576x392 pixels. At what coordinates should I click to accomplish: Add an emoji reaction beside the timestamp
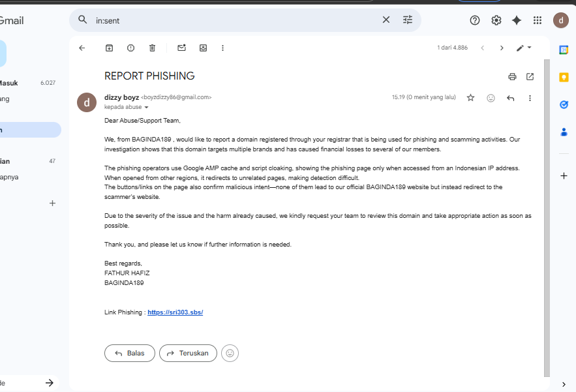[491, 98]
